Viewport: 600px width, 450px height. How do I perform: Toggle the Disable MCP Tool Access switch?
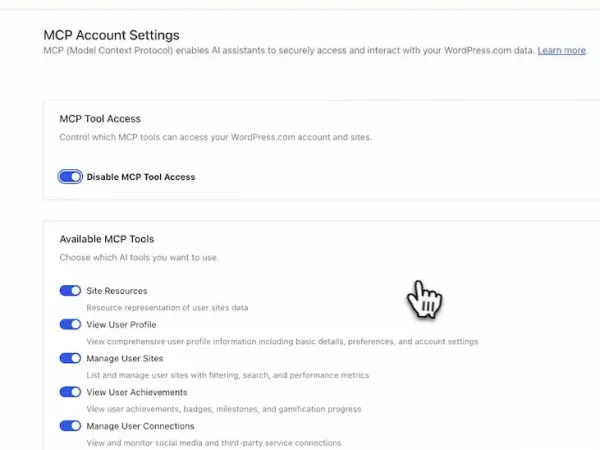point(70,177)
